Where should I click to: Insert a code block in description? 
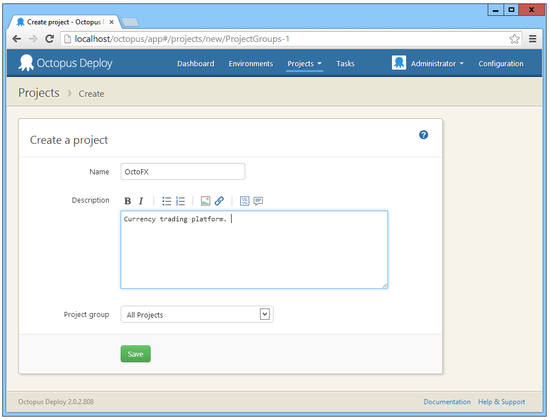(244, 201)
